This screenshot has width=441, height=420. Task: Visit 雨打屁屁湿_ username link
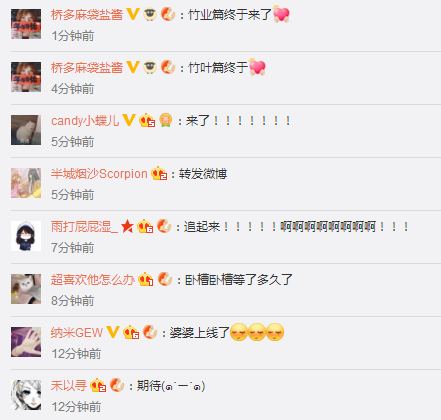click(x=84, y=227)
